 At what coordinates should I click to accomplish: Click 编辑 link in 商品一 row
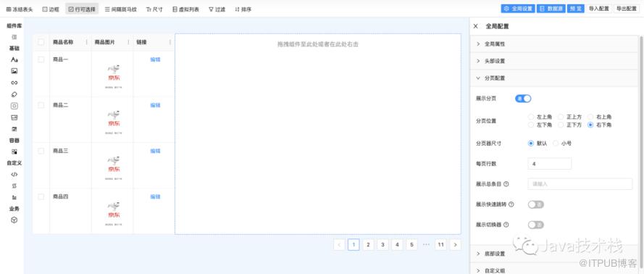(x=155, y=59)
